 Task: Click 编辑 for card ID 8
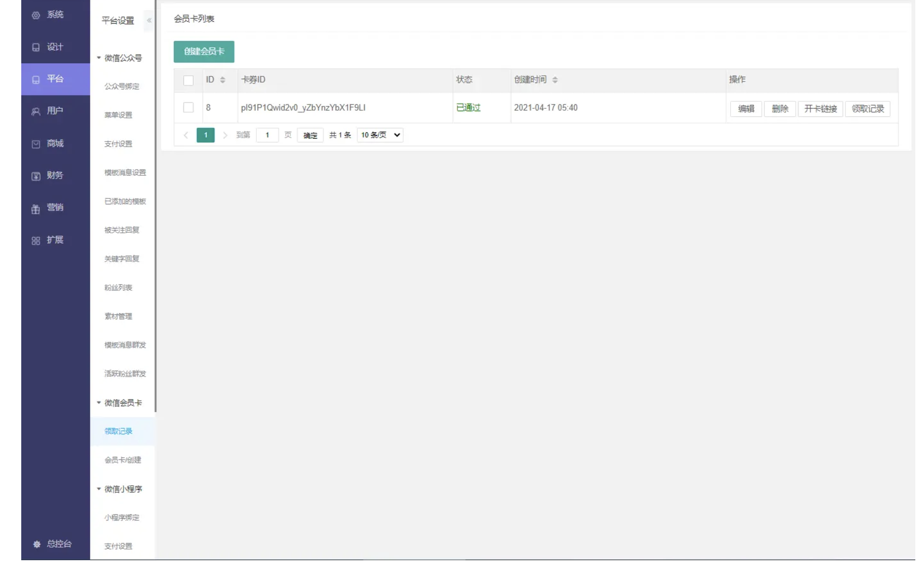tap(746, 109)
